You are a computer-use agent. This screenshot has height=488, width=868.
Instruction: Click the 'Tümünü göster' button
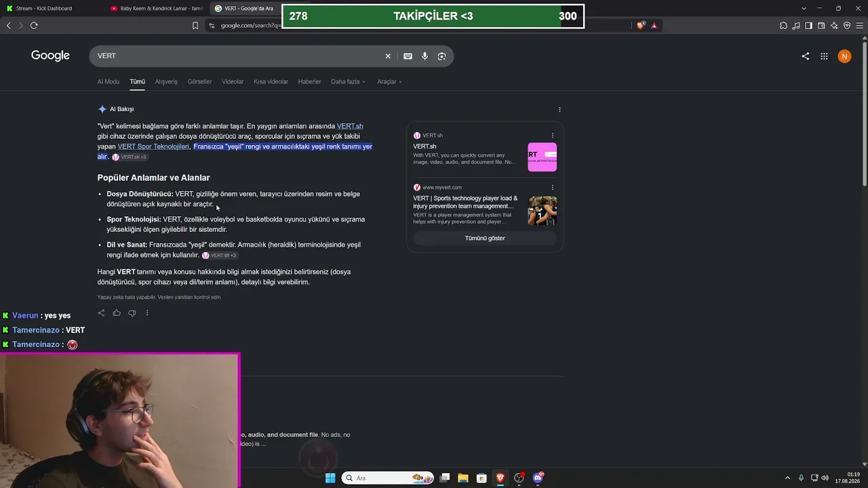(485, 239)
